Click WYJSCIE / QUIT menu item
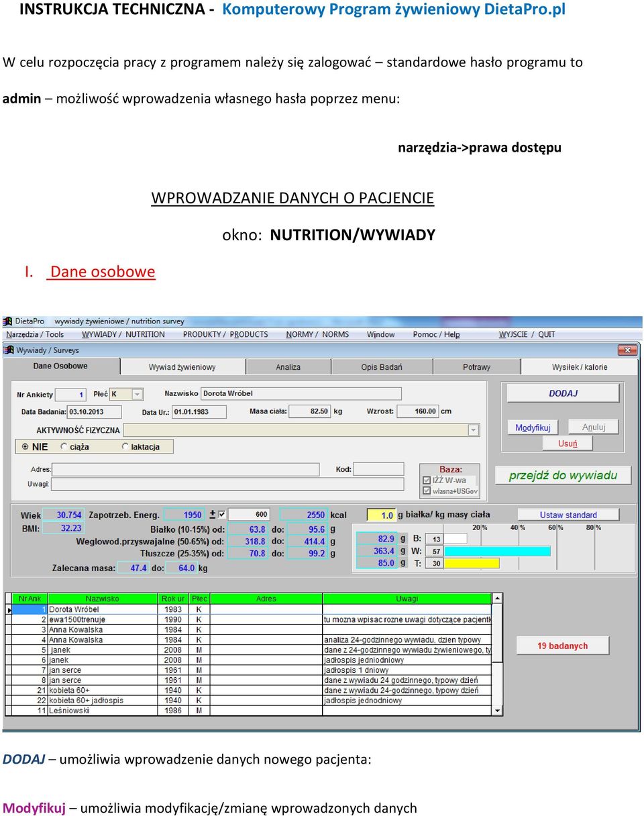 pos(527,334)
